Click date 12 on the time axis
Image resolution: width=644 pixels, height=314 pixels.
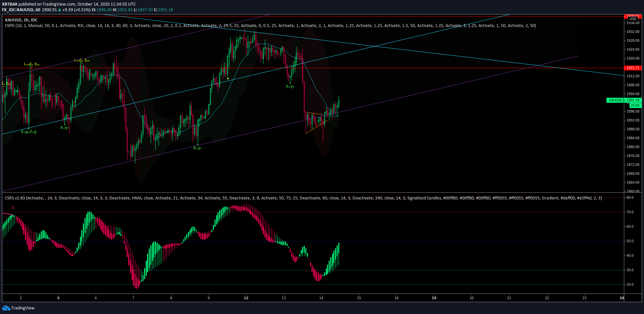pos(246,298)
